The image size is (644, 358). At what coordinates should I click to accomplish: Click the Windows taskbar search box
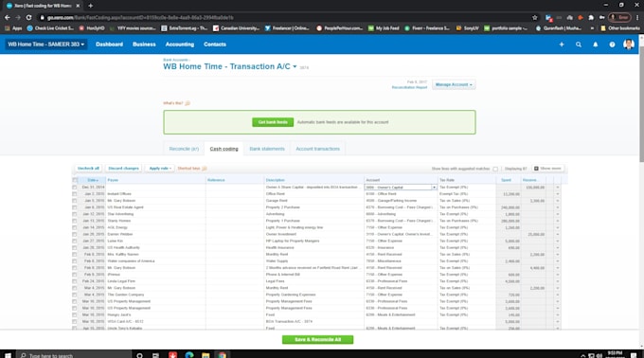[74, 355]
